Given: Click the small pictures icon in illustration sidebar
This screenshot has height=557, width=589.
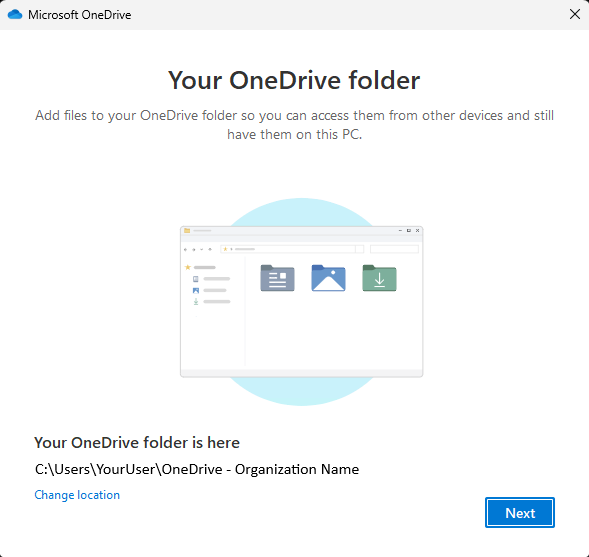Looking at the screenshot, I should pos(196,290).
